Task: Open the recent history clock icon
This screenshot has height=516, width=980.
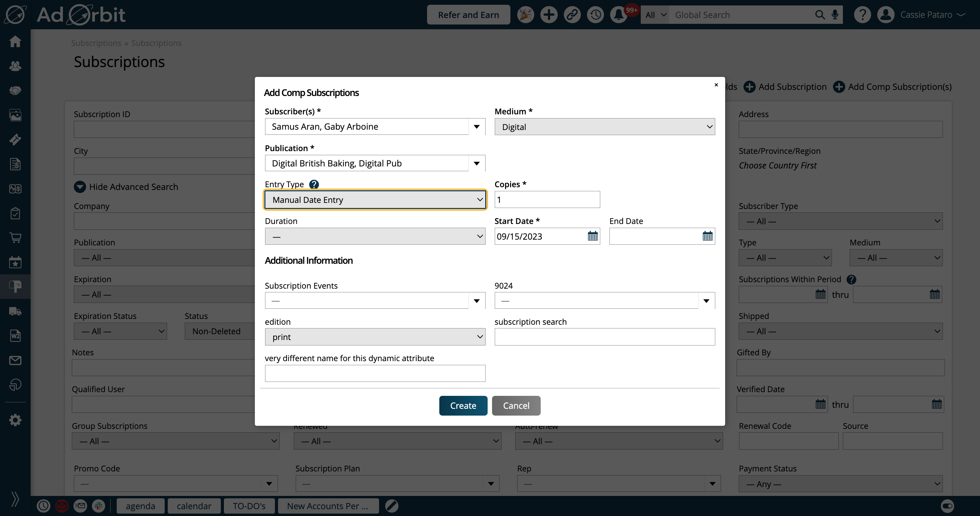Action: tap(595, 15)
